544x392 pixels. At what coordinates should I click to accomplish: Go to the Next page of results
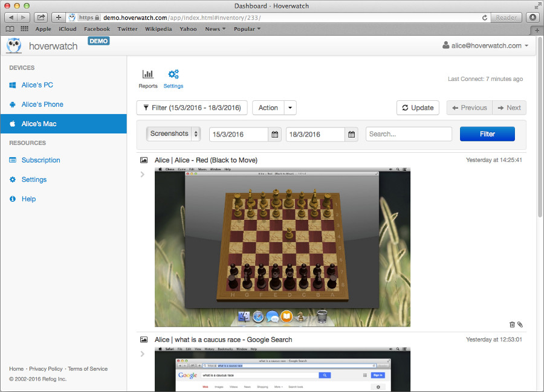[x=509, y=108]
